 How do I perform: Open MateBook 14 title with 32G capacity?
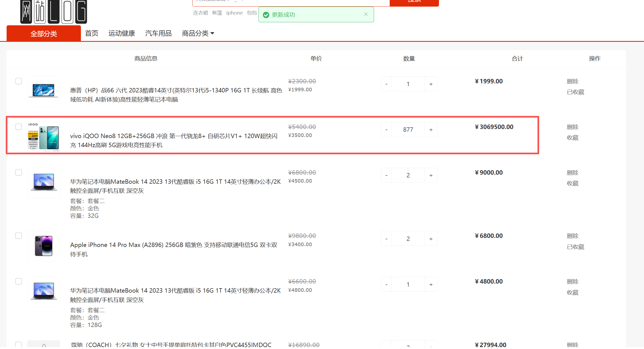coord(175,186)
